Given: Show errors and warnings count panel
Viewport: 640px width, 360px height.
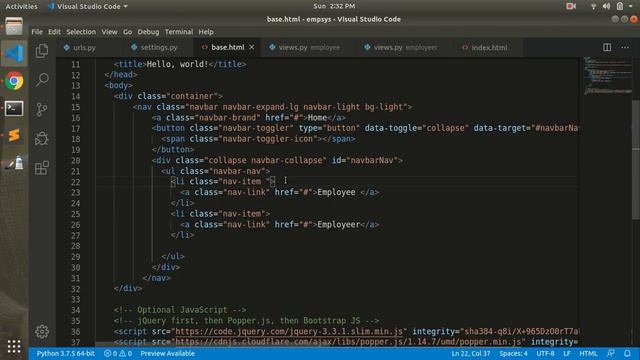Looking at the screenshot, I should click(118, 353).
